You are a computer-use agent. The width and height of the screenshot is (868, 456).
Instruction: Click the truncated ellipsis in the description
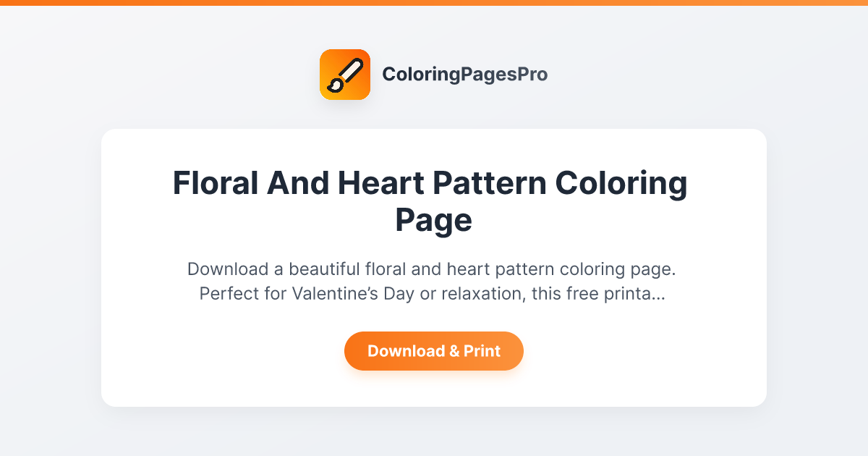[x=658, y=294]
